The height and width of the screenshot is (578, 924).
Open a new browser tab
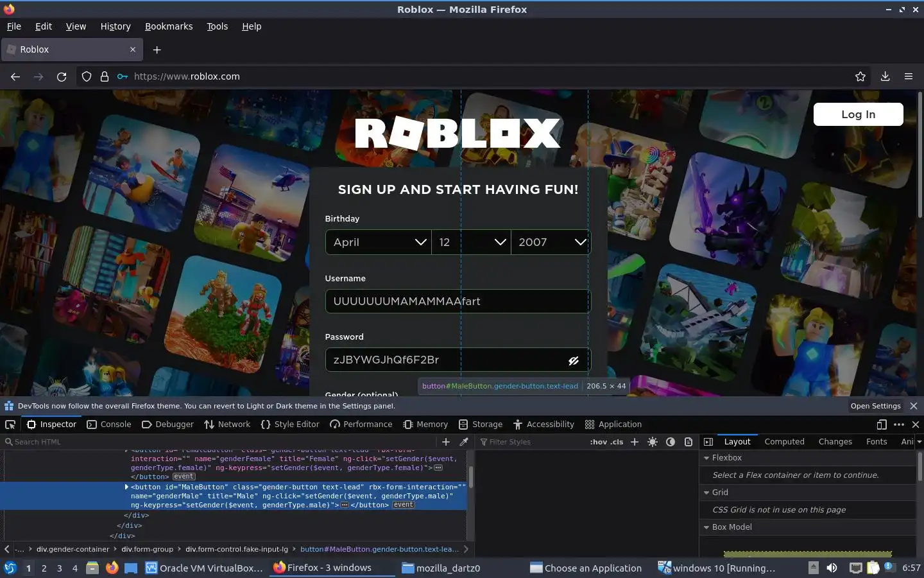pyautogui.click(x=157, y=49)
